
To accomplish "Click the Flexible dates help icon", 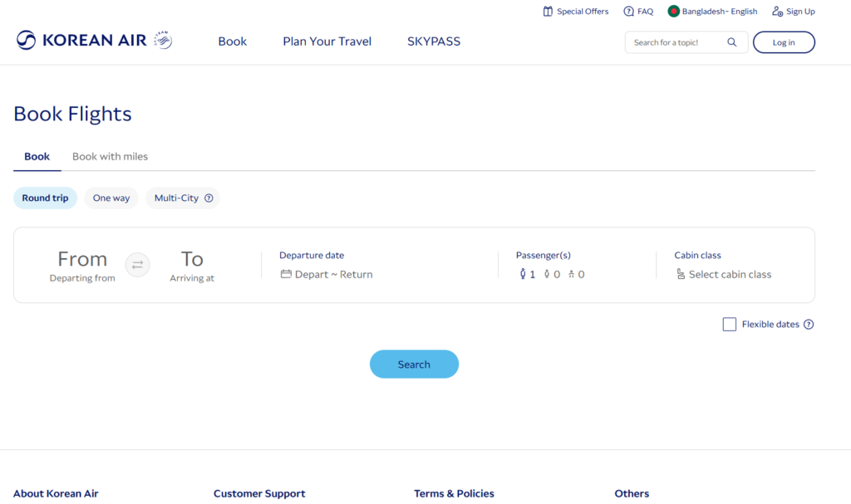I will (x=809, y=325).
